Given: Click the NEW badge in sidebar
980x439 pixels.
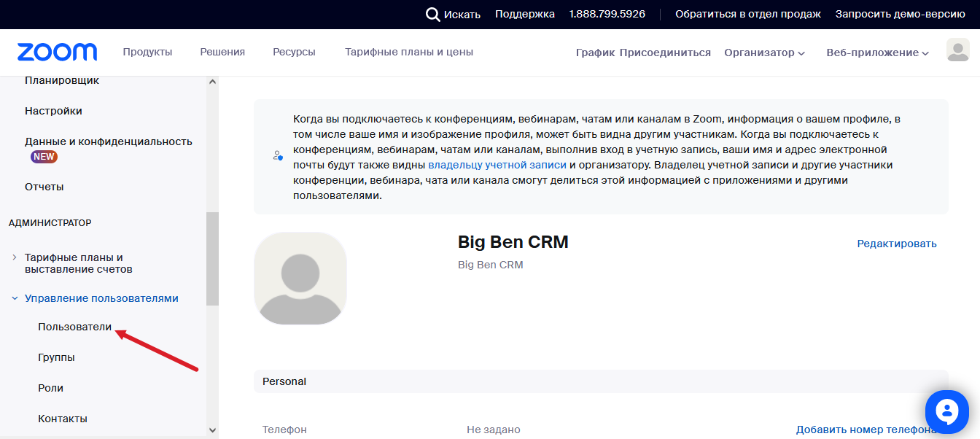Looking at the screenshot, I should coord(44,157).
